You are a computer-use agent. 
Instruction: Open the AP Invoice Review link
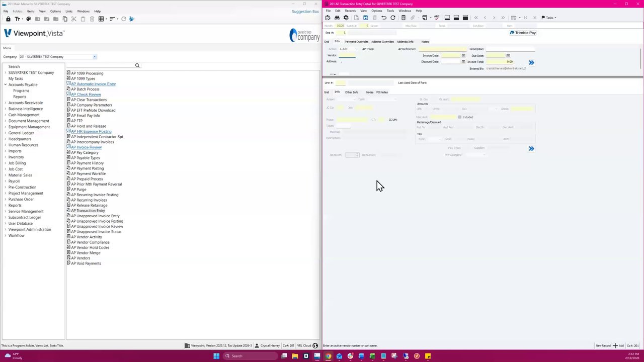point(86,147)
